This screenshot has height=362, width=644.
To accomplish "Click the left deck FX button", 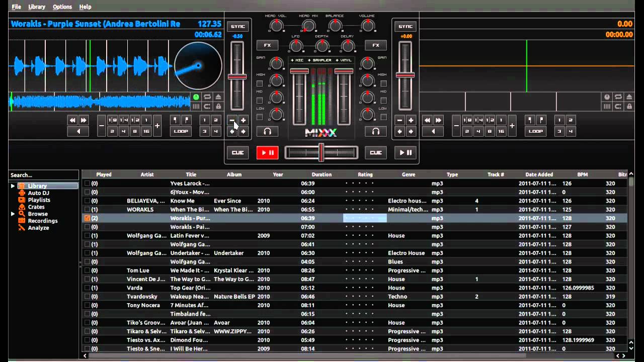I will coord(267,45).
